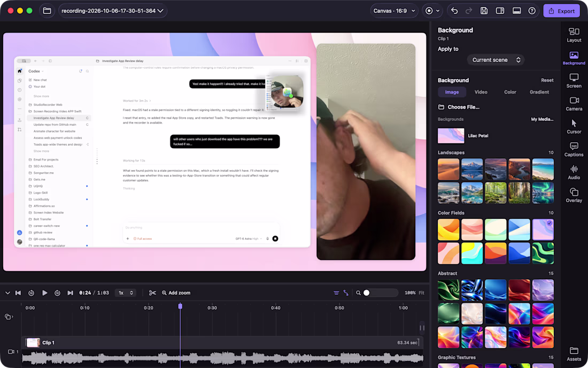
Task: Open the Assets panel
Action: 574,354
